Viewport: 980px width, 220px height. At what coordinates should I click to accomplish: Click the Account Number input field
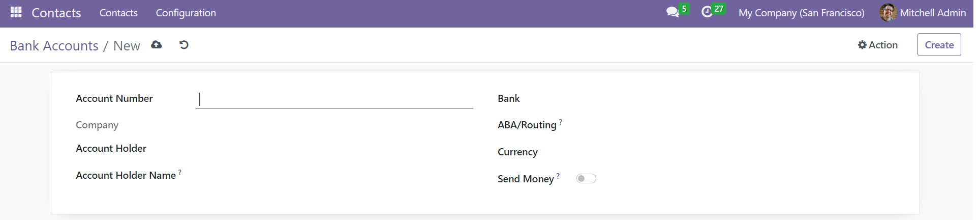(334, 99)
